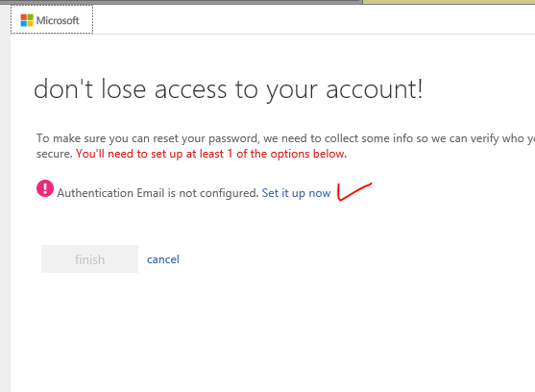Click the red hand-drawn checkmark annotation
Image resolution: width=535 pixels, height=392 pixels.
click(x=354, y=192)
